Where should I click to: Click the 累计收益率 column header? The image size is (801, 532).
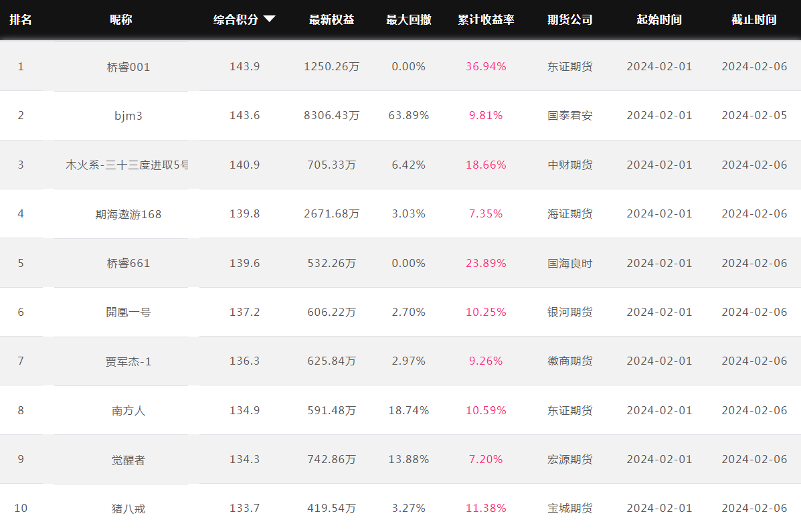click(486, 19)
